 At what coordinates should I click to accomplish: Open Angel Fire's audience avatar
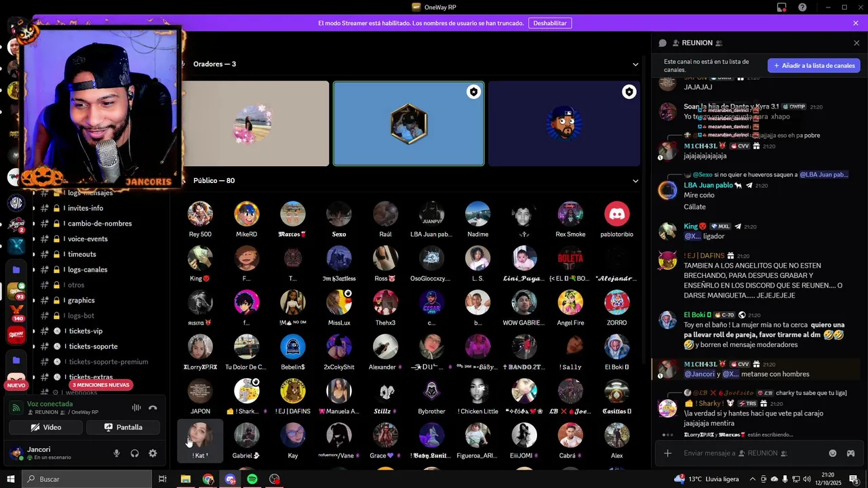[x=570, y=302]
